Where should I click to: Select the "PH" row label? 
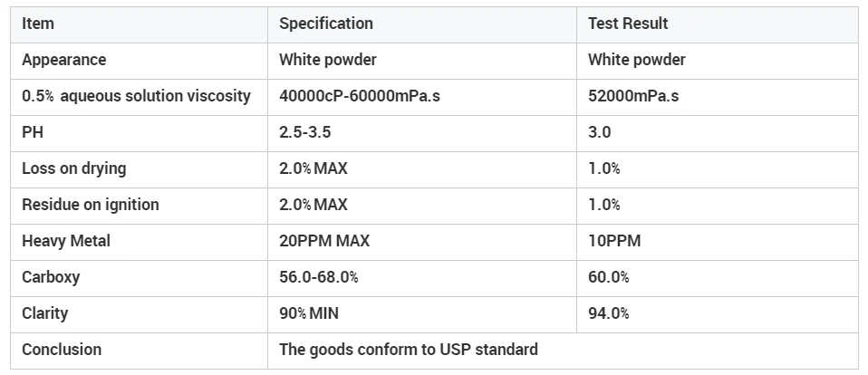[32, 132]
